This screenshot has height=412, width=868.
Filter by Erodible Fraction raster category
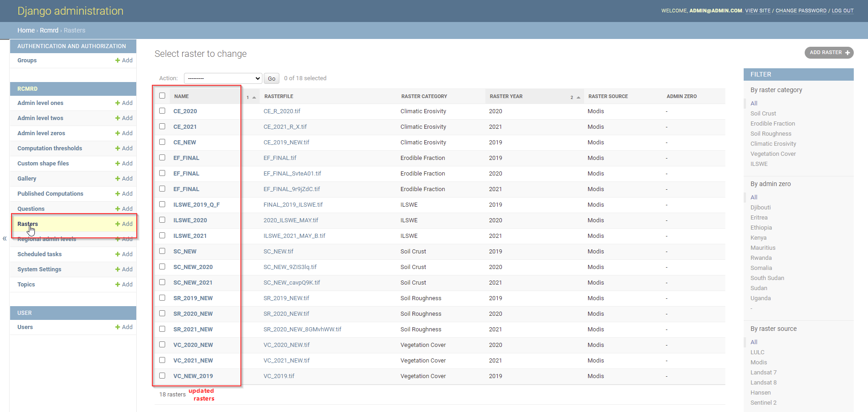pyautogui.click(x=773, y=124)
